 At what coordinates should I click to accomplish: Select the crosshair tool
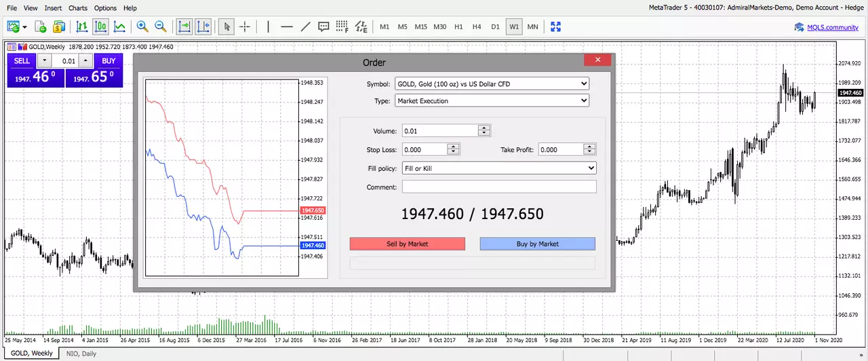[x=245, y=27]
